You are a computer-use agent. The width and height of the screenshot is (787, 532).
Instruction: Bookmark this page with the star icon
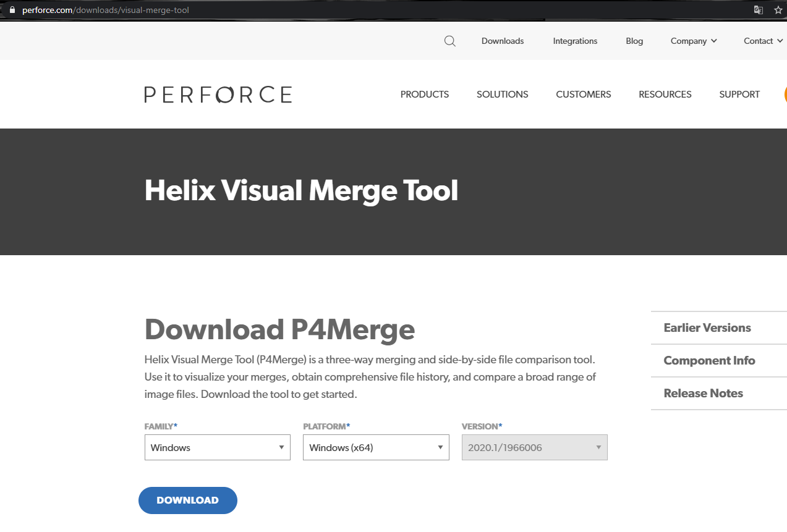pos(778,10)
